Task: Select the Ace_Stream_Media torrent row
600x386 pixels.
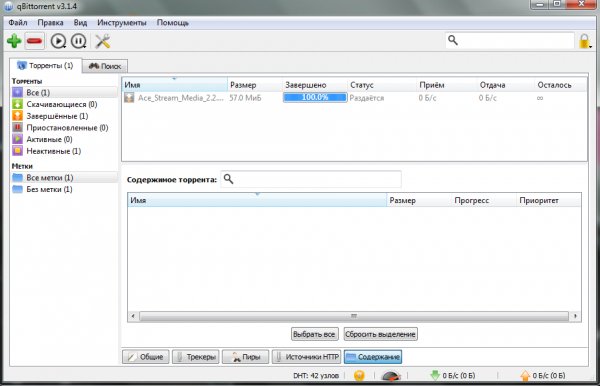Action: coord(354,98)
